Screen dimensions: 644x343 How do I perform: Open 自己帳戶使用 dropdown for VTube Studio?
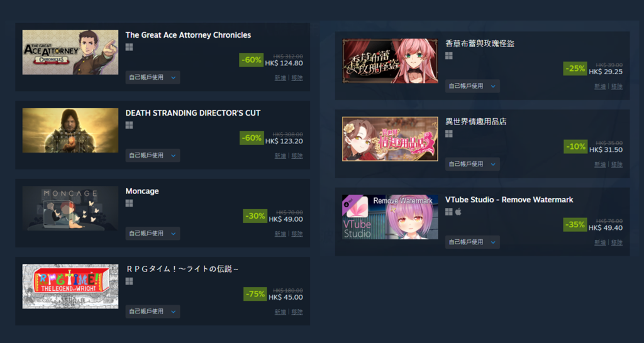coord(472,242)
